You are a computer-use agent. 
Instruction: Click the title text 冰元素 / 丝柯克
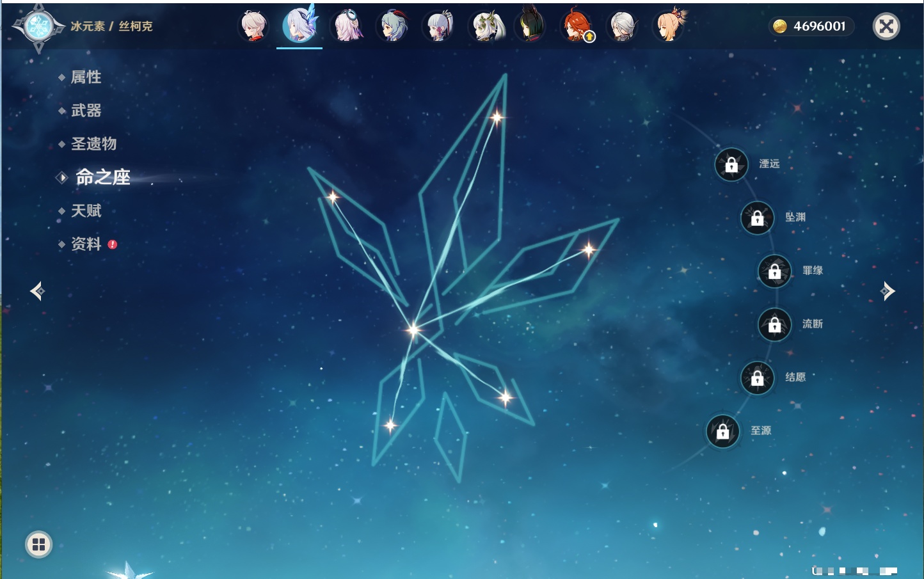(x=111, y=26)
